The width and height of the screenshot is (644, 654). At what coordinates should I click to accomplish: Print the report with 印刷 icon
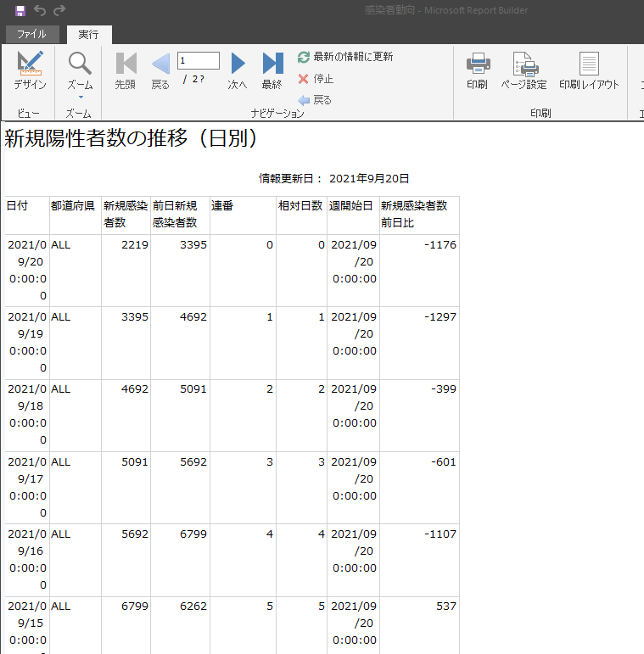pos(478,67)
